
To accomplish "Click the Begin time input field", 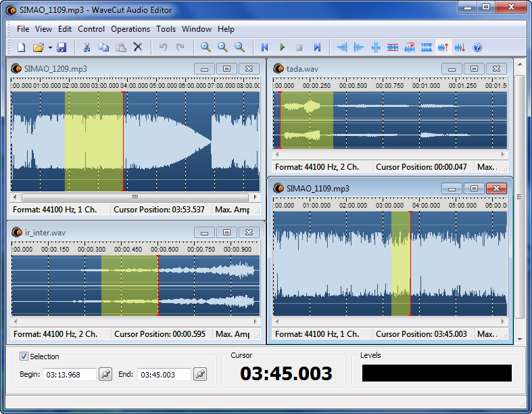I will tap(69, 375).
